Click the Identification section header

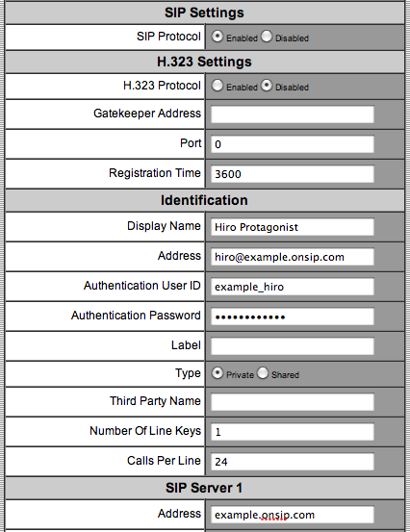[x=205, y=200]
